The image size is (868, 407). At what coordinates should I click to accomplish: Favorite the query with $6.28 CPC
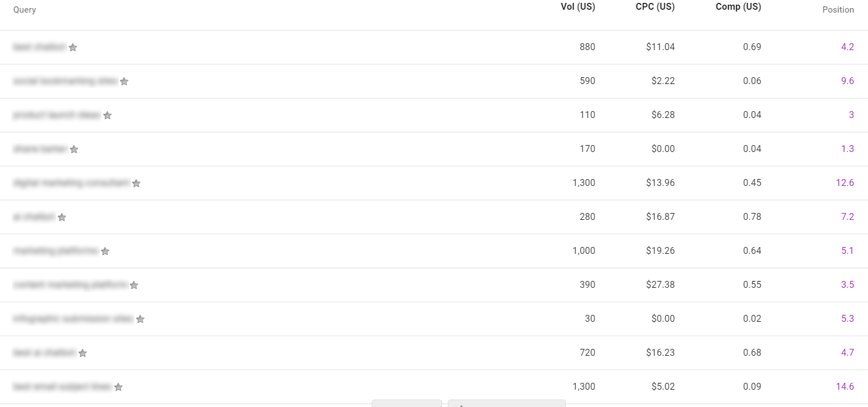coord(107,116)
